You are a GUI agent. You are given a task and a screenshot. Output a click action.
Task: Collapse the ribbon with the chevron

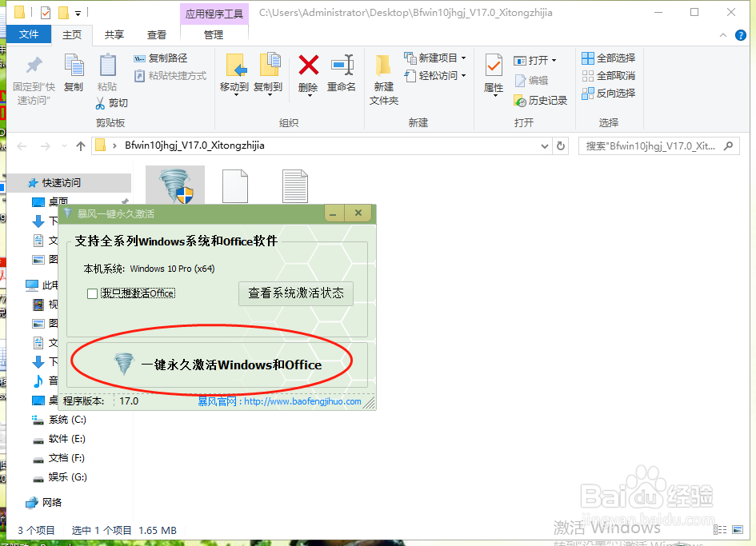tap(722, 35)
